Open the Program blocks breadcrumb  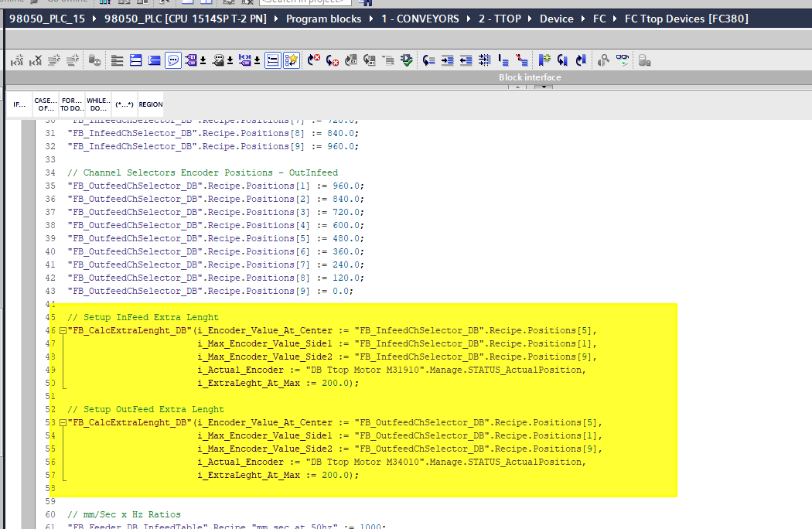pos(324,19)
